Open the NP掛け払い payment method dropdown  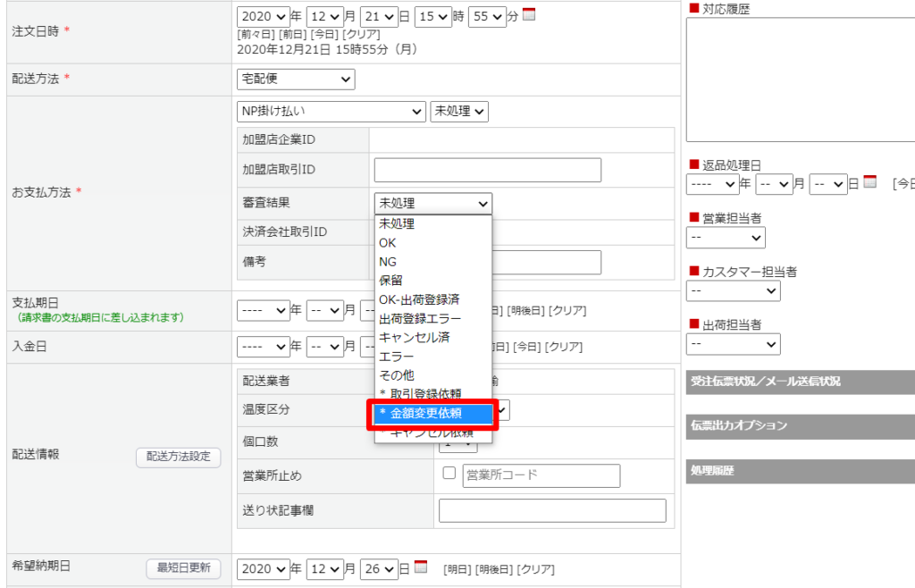pos(331,112)
